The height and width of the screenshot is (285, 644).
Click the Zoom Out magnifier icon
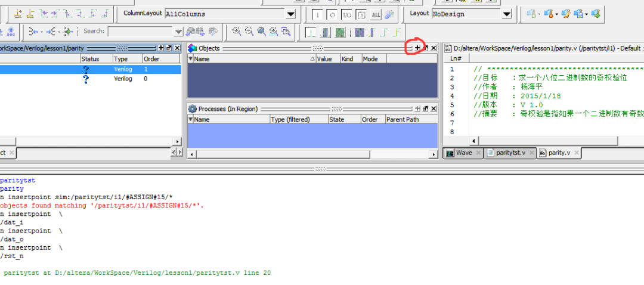(249, 31)
